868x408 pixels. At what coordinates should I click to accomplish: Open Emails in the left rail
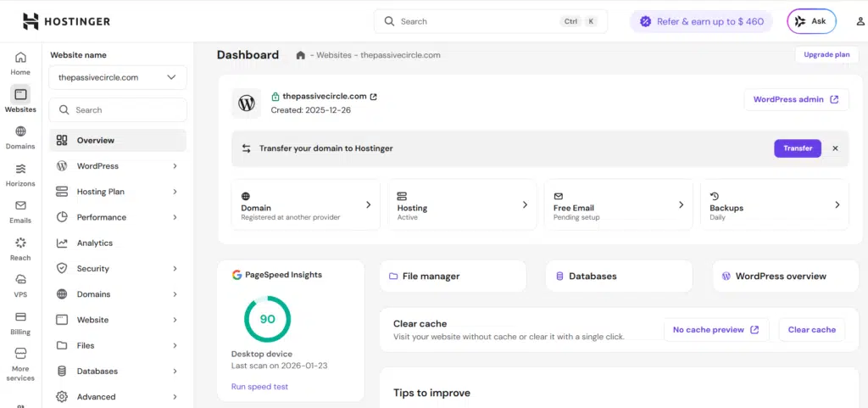20,211
